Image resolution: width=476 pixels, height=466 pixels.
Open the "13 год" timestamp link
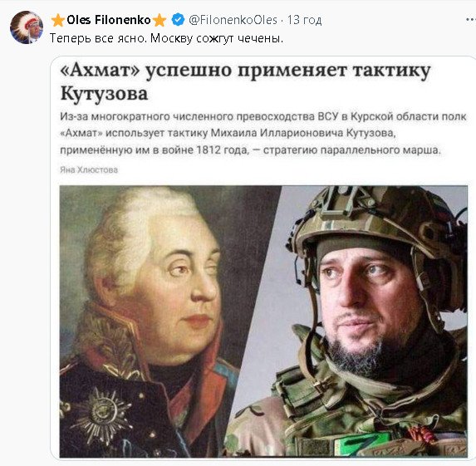pyautogui.click(x=305, y=20)
